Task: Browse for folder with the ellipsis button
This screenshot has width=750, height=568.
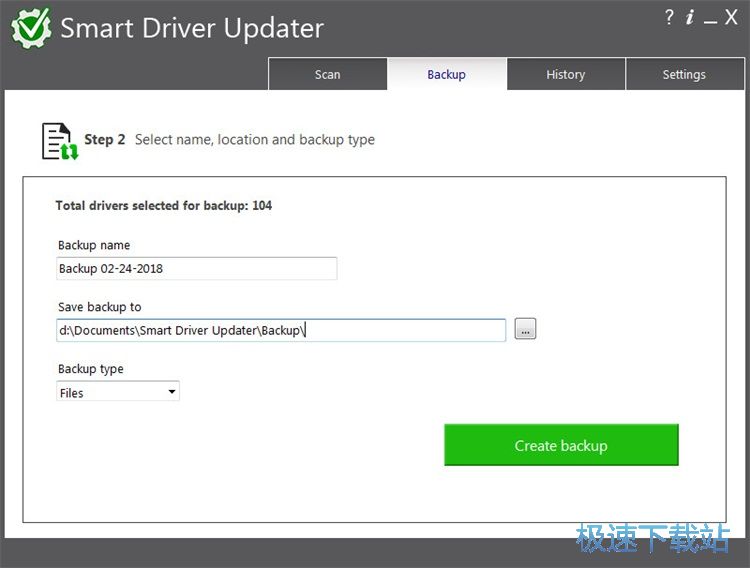Action: coord(525,329)
